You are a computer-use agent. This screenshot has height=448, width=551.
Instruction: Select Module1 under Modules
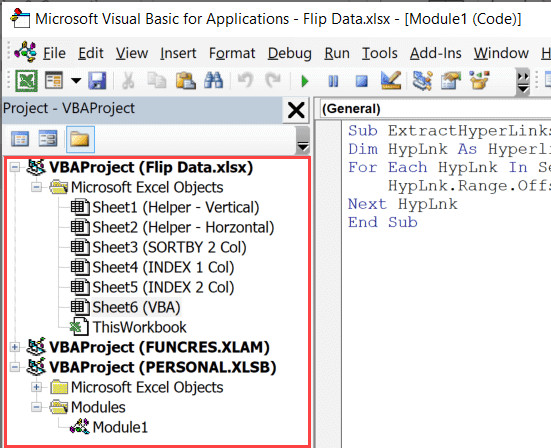[120, 427]
